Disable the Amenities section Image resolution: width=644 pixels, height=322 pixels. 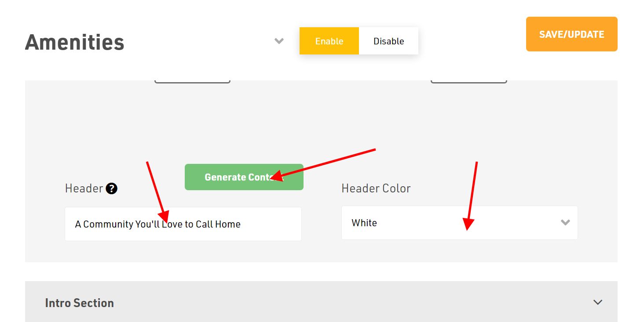tap(388, 41)
